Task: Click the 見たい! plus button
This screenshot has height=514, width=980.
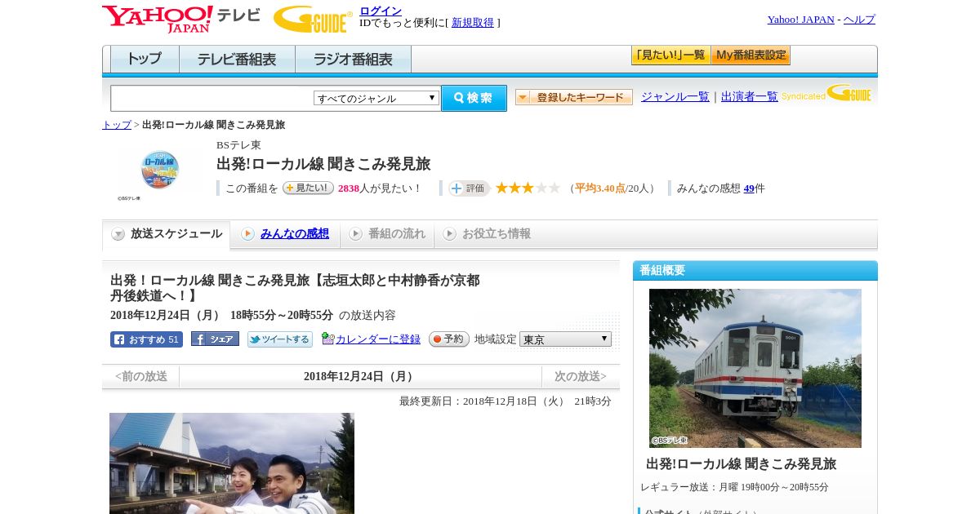Action: click(x=308, y=188)
